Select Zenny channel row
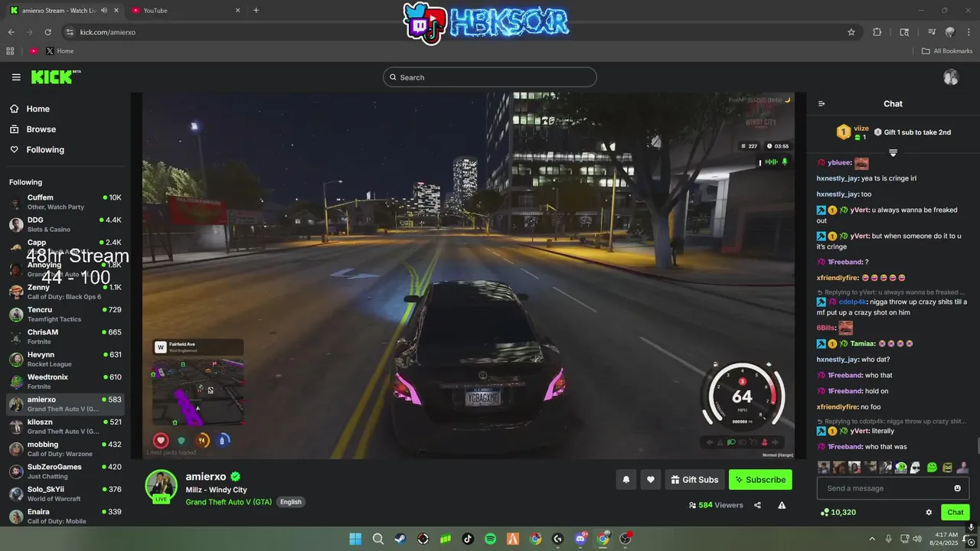 pyautogui.click(x=65, y=292)
